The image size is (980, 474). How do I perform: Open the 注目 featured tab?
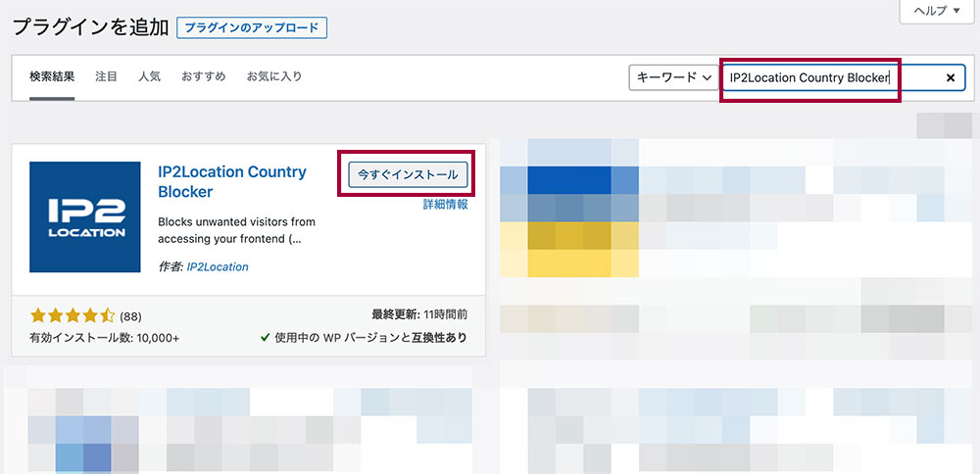pos(106,76)
